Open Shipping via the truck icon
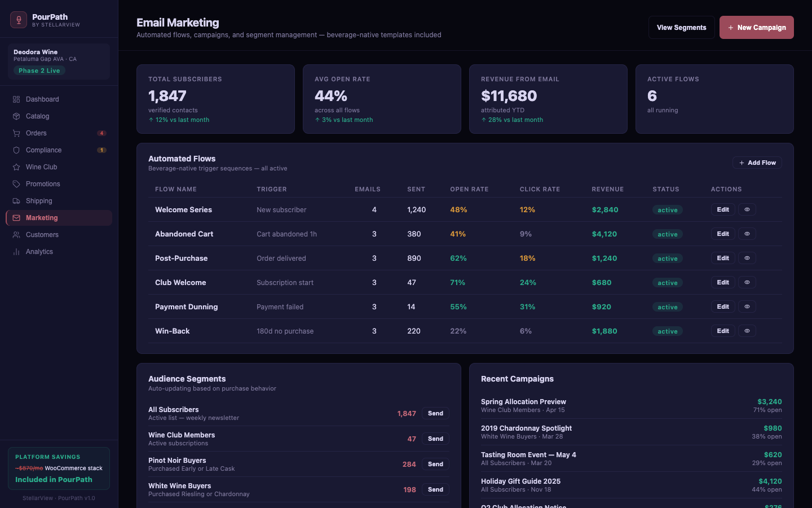This screenshot has width=812, height=508. coord(16,201)
